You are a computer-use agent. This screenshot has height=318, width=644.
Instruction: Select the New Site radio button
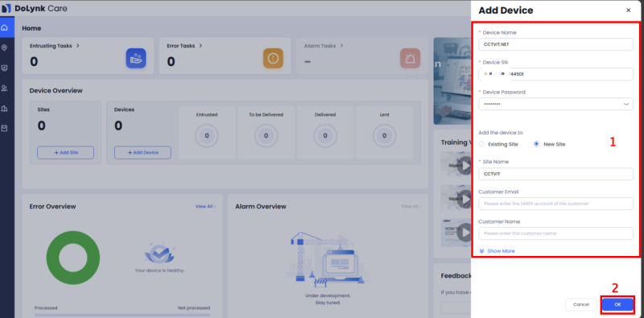(x=536, y=144)
